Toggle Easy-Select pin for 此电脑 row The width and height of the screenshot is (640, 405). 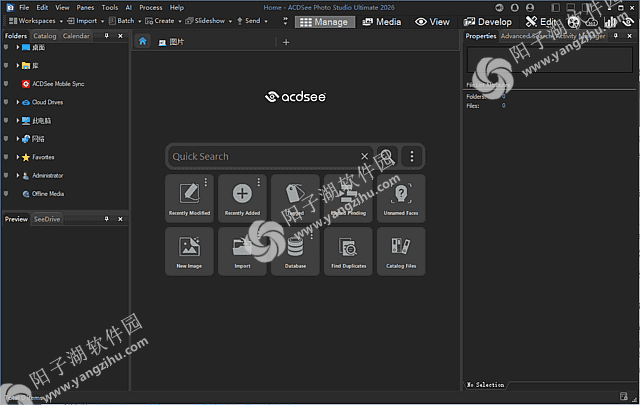[6, 120]
